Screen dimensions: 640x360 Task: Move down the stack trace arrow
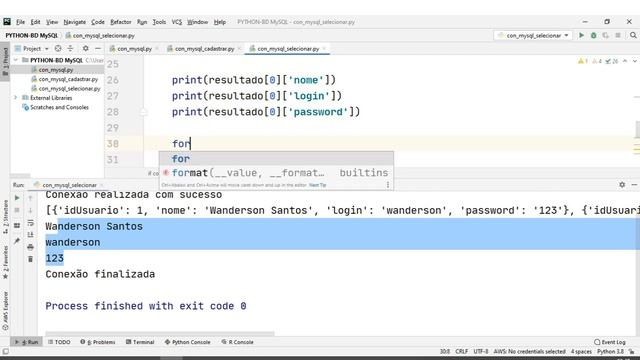(30, 210)
